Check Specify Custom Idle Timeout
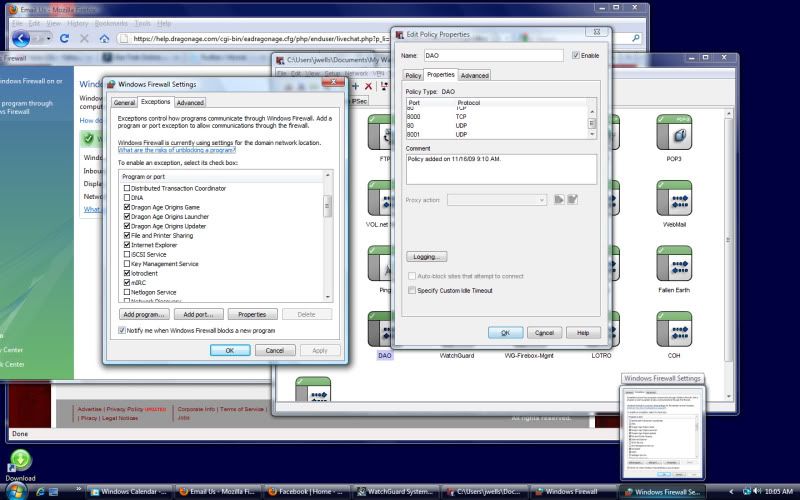The width and height of the screenshot is (800, 500). (x=412, y=290)
